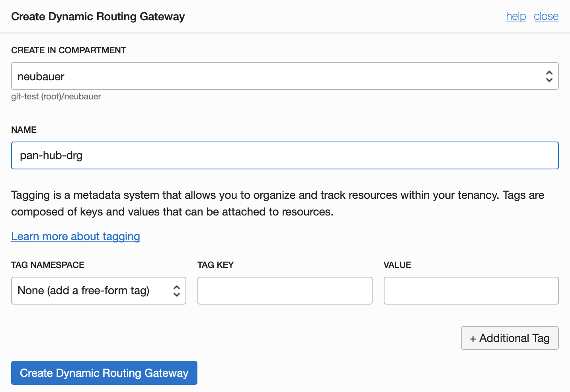This screenshot has height=392, width=570.
Task: Add an additional tag row
Action: click(509, 338)
